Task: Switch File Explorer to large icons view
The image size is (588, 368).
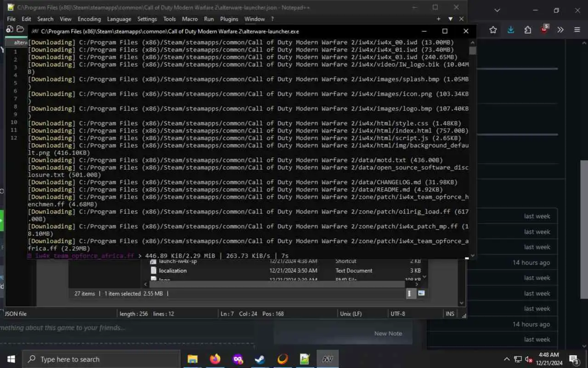Action: click(x=421, y=293)
